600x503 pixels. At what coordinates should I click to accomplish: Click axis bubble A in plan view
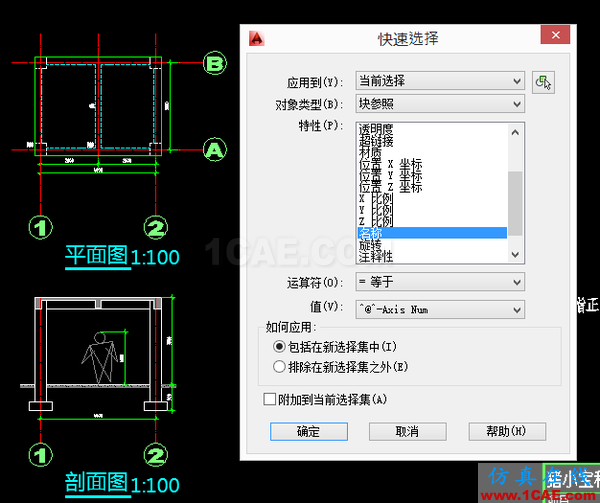(x=215, y=149)
